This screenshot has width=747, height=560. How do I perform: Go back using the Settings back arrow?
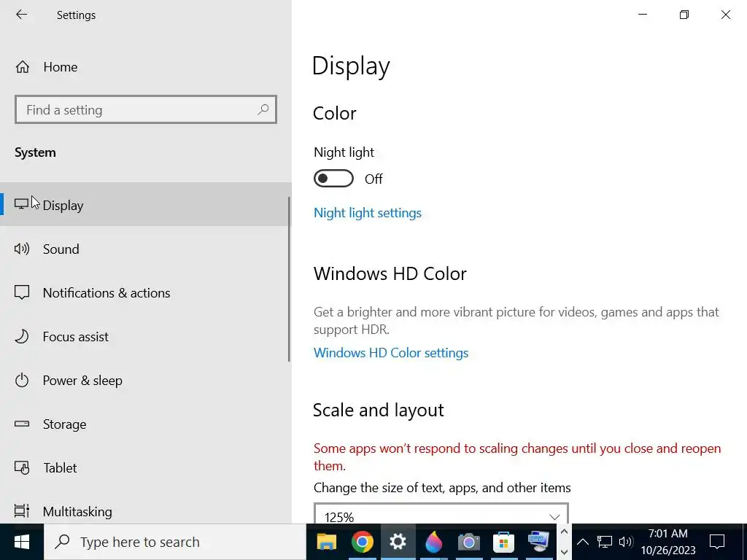21,15
